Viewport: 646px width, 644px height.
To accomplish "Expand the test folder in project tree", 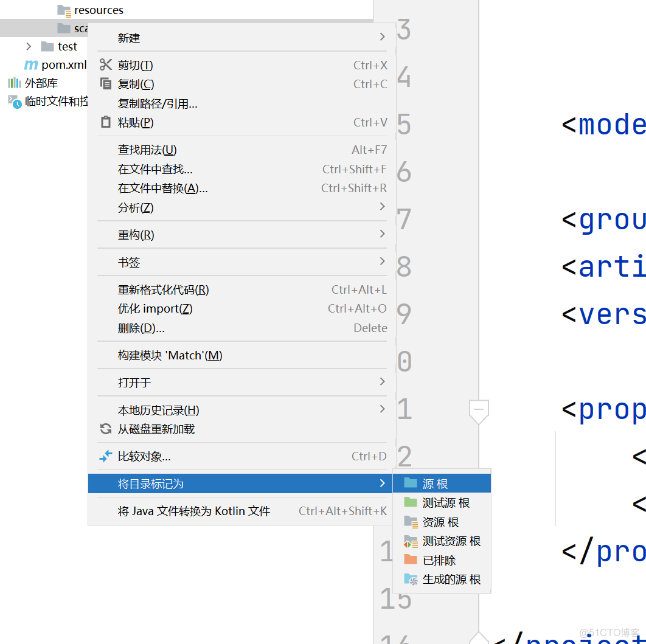I will pos(28,46).
